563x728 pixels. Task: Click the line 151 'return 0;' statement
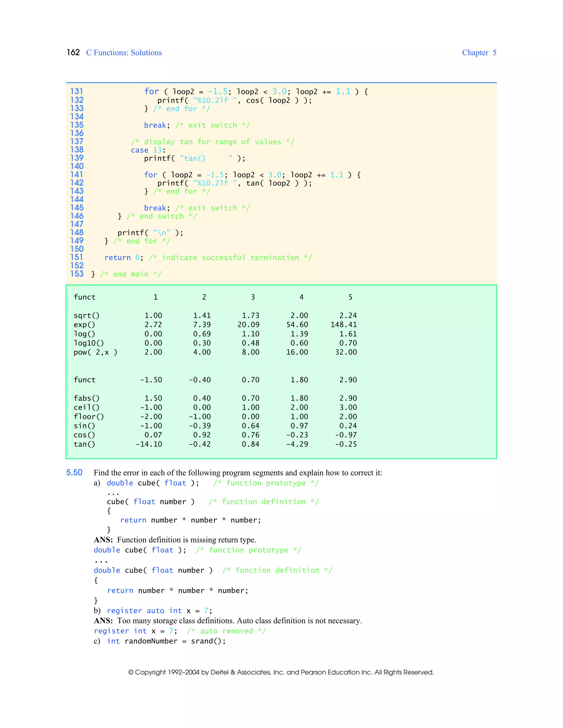tap(124, 258)
